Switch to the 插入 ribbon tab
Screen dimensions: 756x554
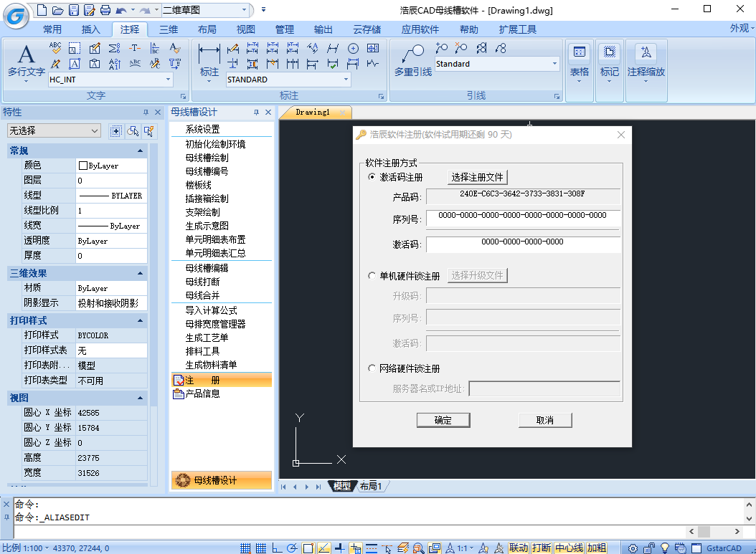90,29
